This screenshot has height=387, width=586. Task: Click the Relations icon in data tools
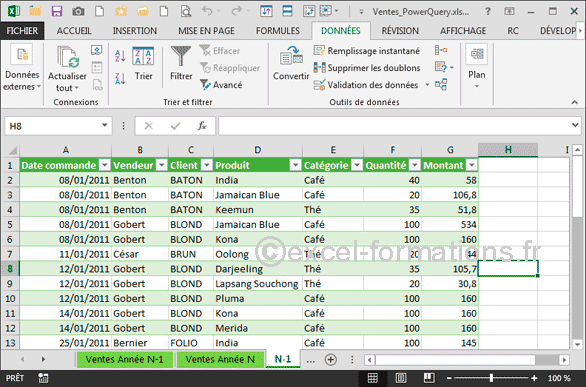coord(441,84)
